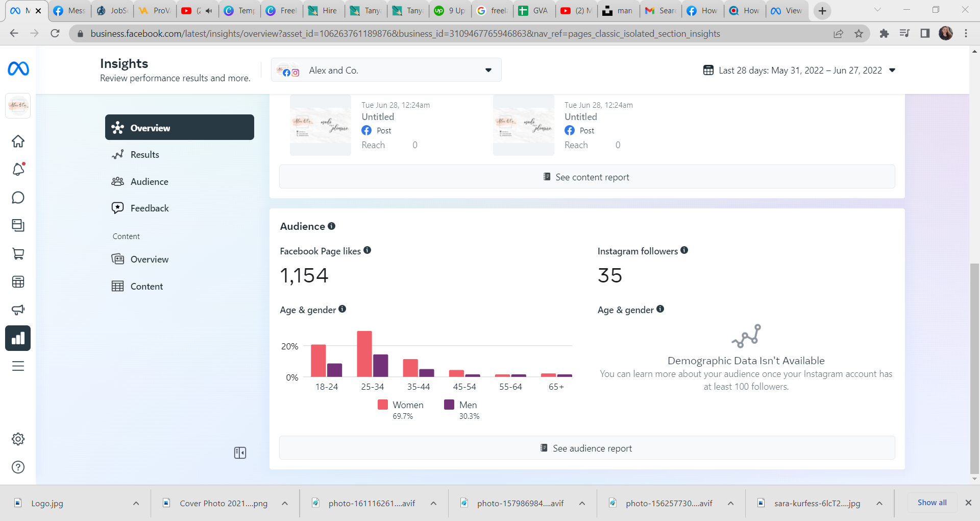This screenshot has height=521, width=980.
Task: Open first Untitled post thumbnail
Action: pos(321,125)
